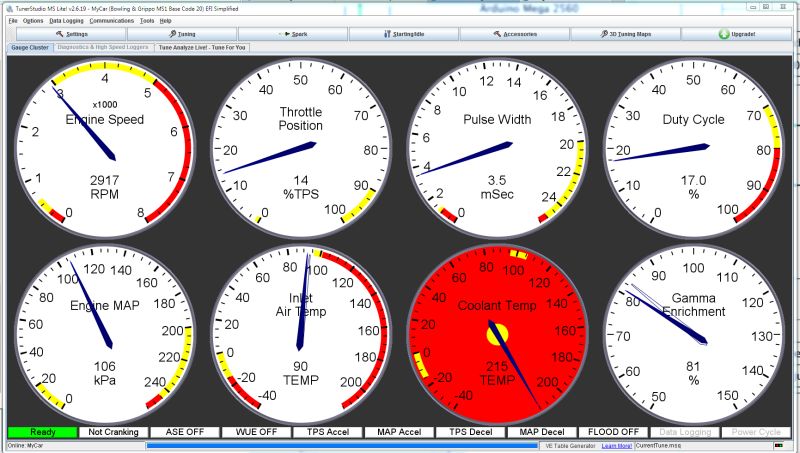Select the Duty Cycle gauge
The image size is (800, 453).
pos(693,148)
